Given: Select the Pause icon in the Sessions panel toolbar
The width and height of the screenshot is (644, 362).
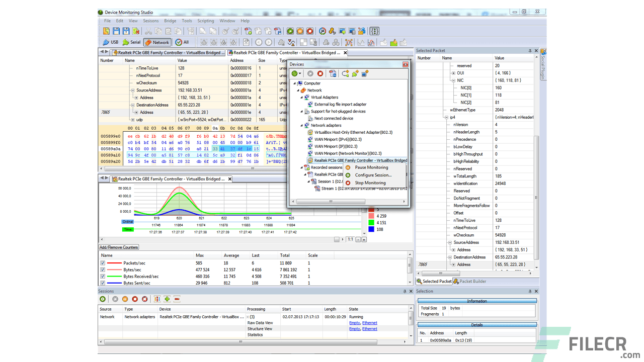Looking at the screenshot, I should 125,299.
